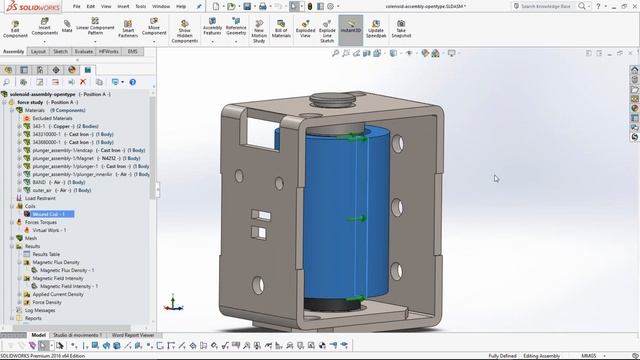Screen dimensions: 640x360
Task: Create an Exploded View
Action: point(305,29)
